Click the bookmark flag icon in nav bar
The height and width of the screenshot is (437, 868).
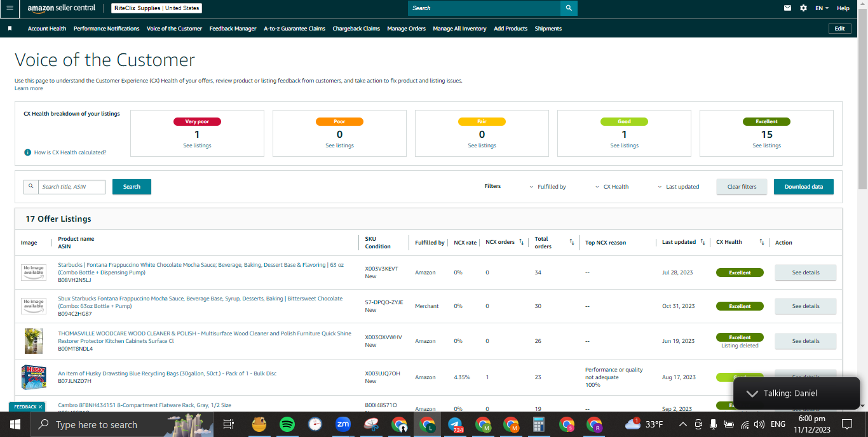point(10,29)
